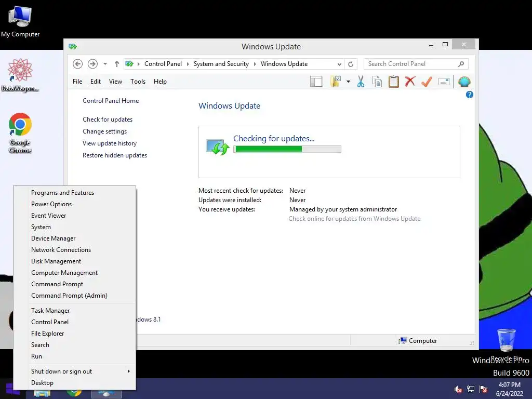This screenshot has width=532, height=399.
Task: Click Check online for updates from Windows Update
Action: 354,219
